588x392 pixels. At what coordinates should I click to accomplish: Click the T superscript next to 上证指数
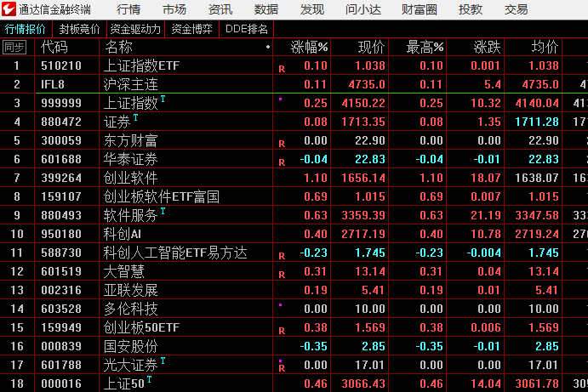click(163, 99)
